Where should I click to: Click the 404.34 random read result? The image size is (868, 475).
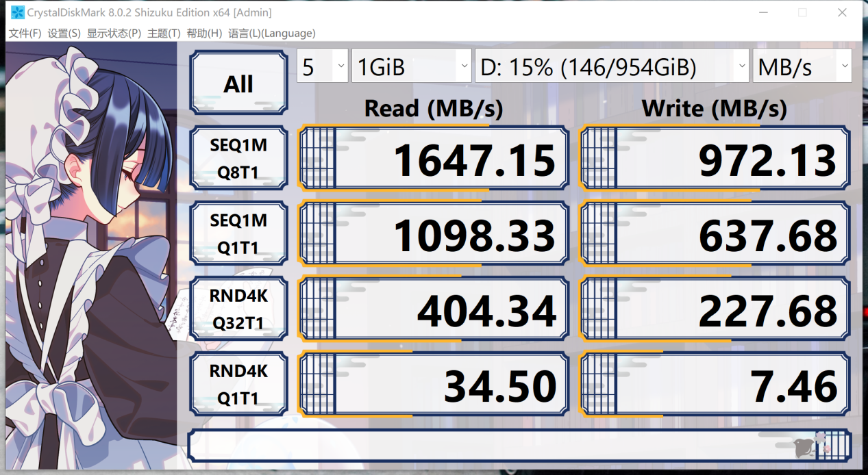tap(434, 309)
